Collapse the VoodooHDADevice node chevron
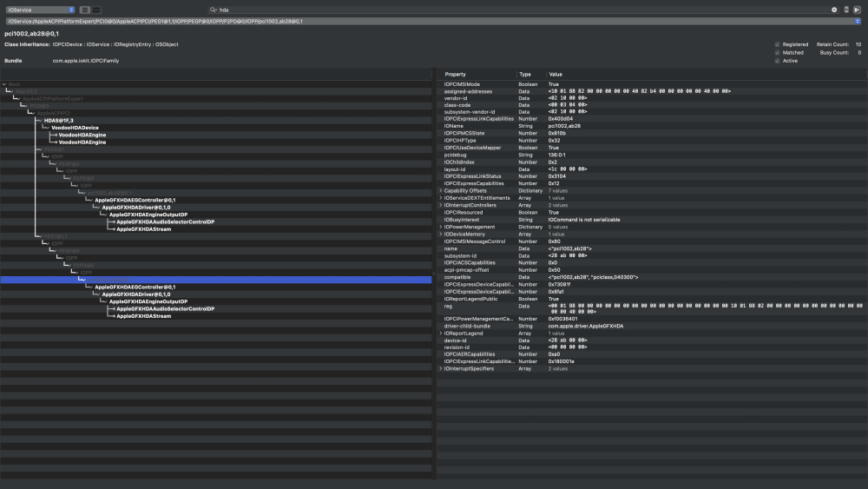This screenshot has height=489, width=868. pos(47,128)
